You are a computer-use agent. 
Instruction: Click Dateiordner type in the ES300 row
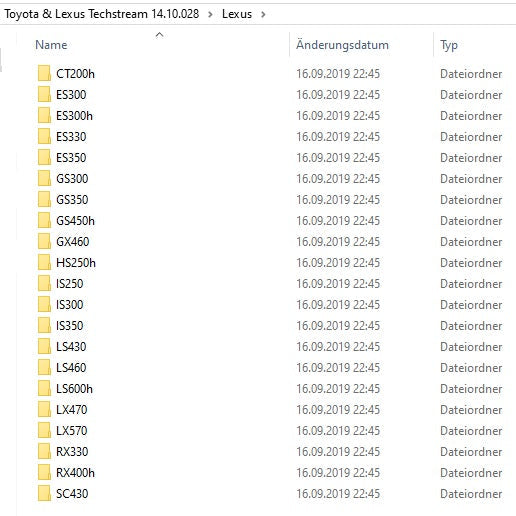click(x=471, y=95)
